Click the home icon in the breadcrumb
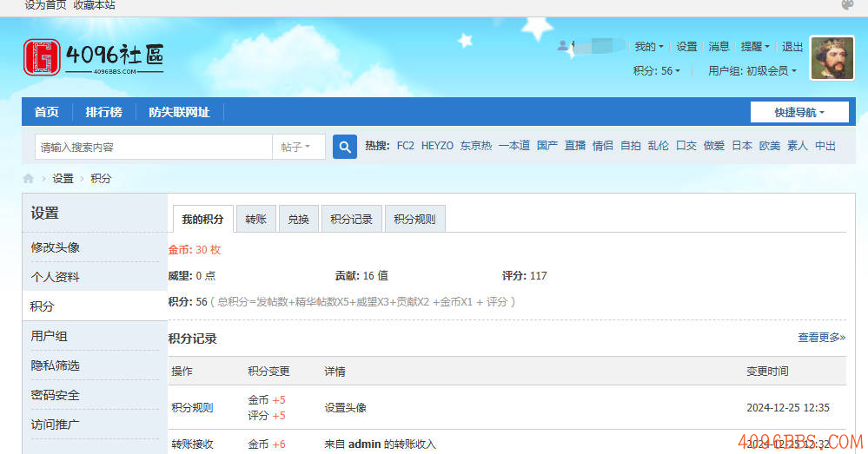 coord(29,178)
